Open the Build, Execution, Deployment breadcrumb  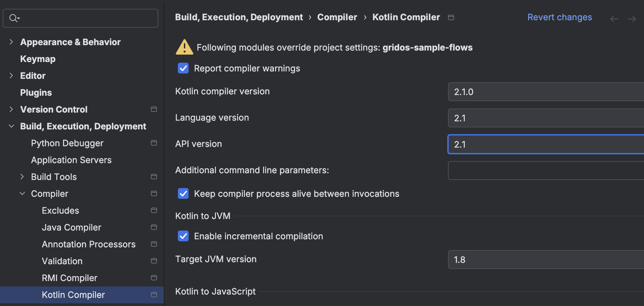(239, 17)
